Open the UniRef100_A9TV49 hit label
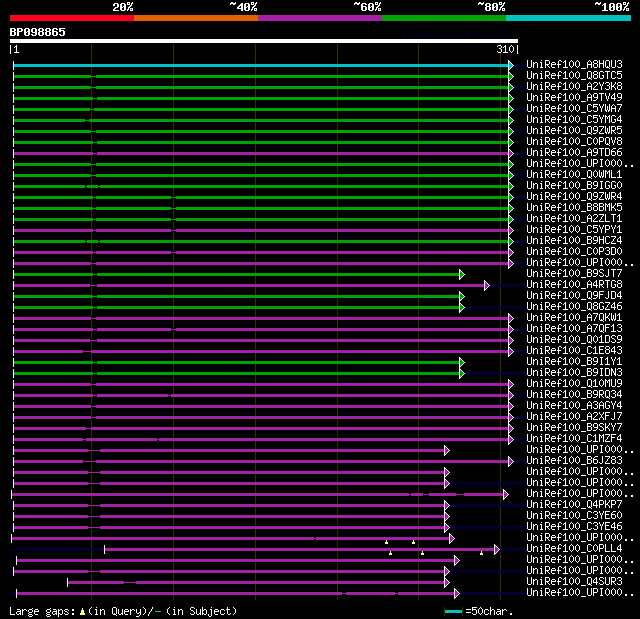The image size is (640, 619). 574,98
